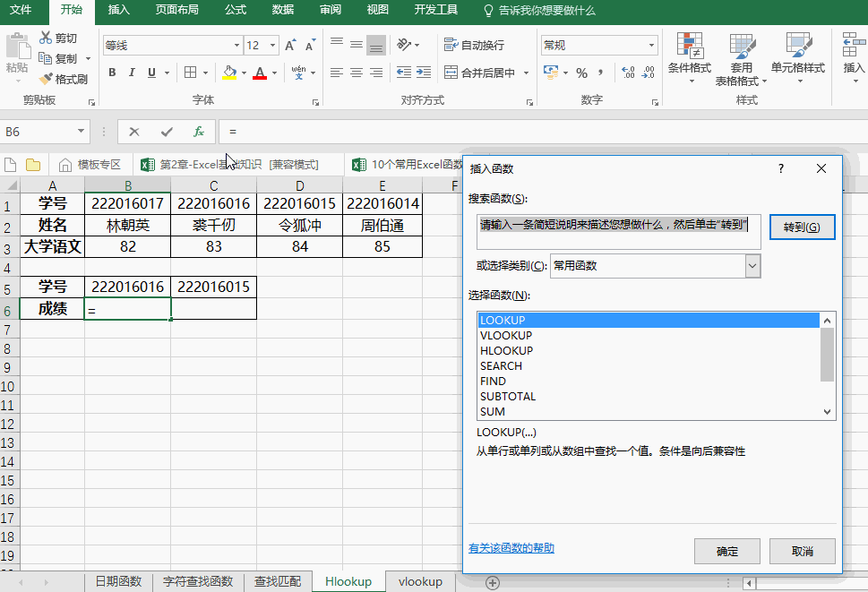Expand the 常用函数 category dropdown
Viewport: 868px width, 592px height.
(x=752, y=266)
